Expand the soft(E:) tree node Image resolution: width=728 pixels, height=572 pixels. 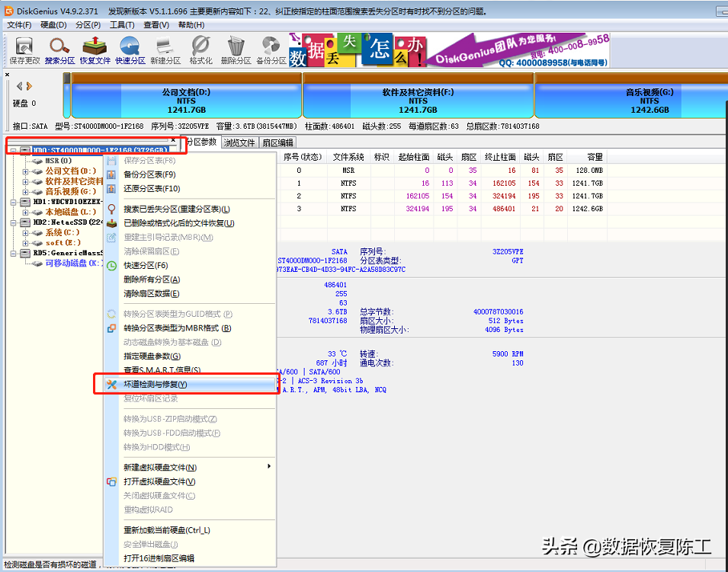pyautogui.click(x=25, y=243)
